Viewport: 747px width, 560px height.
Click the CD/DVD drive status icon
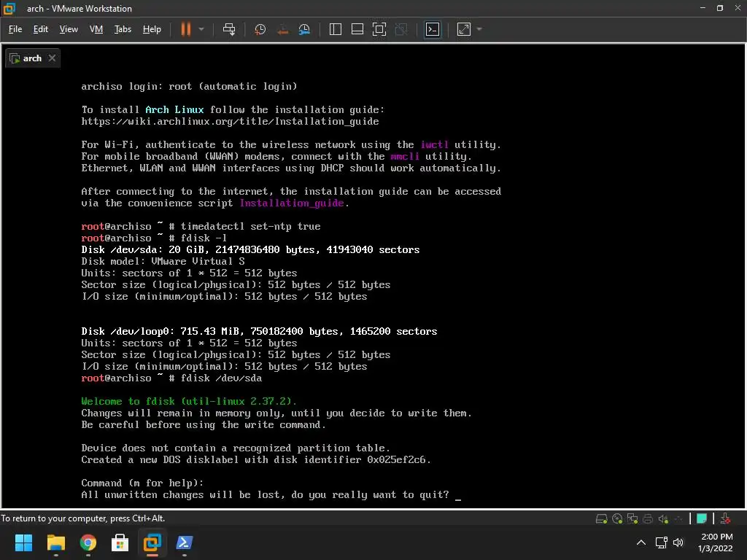click(617, 518)
